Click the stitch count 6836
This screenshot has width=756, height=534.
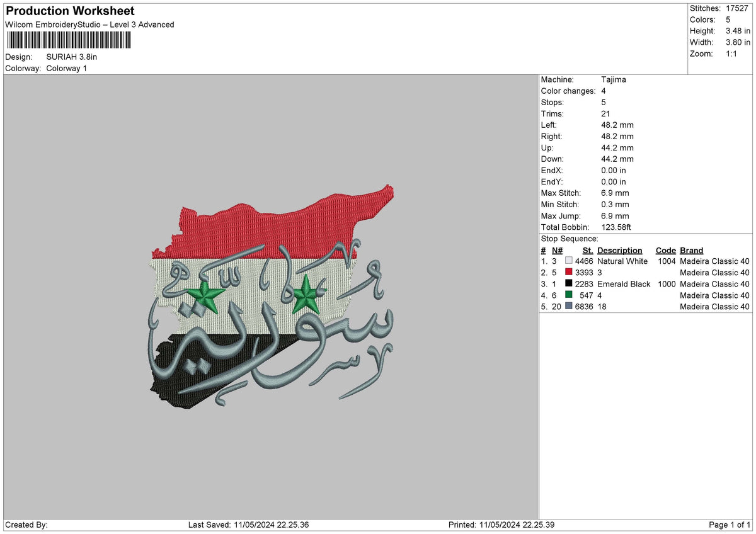pos(585,307)
